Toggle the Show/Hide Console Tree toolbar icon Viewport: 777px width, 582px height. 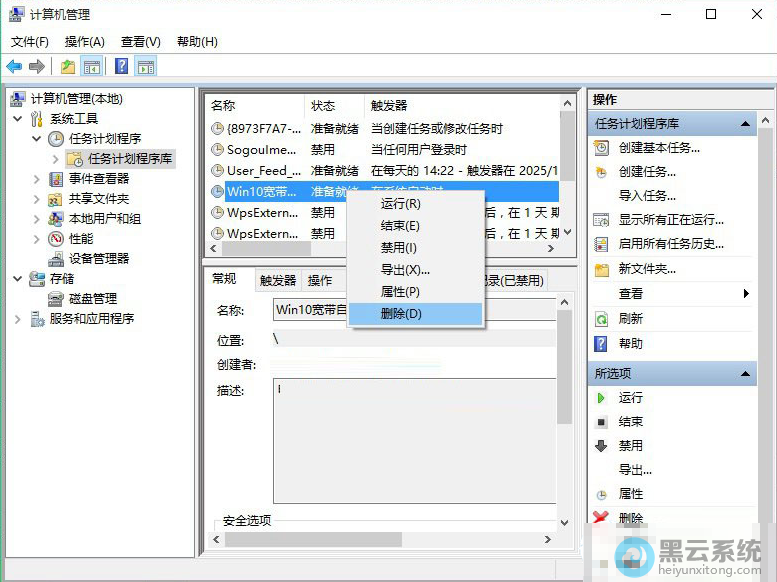[x=92, y=67]
